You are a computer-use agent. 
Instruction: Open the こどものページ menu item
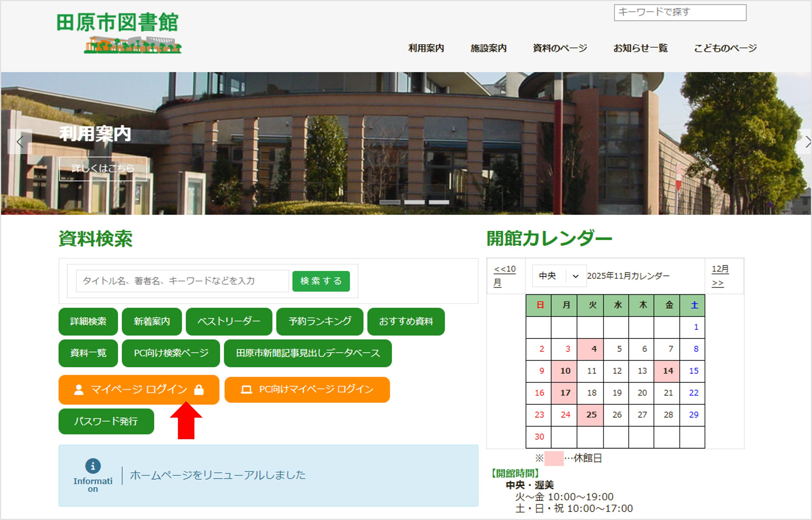click(725, 48)
